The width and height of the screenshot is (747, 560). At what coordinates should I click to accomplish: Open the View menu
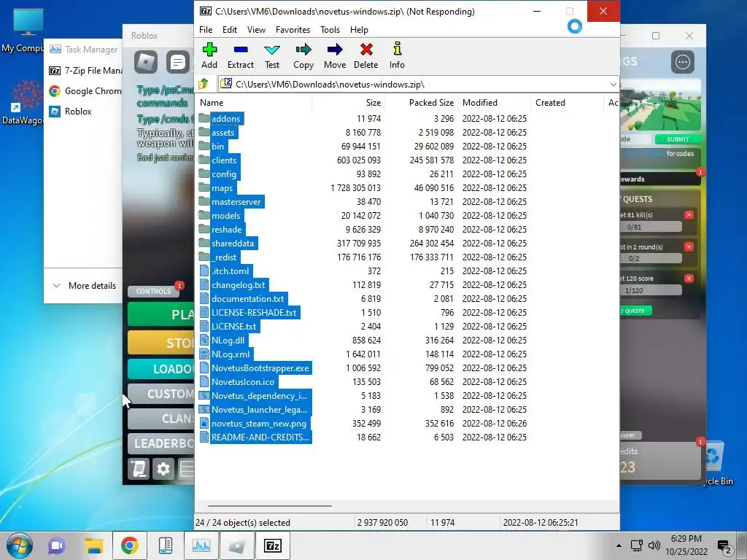pos(256,29)
